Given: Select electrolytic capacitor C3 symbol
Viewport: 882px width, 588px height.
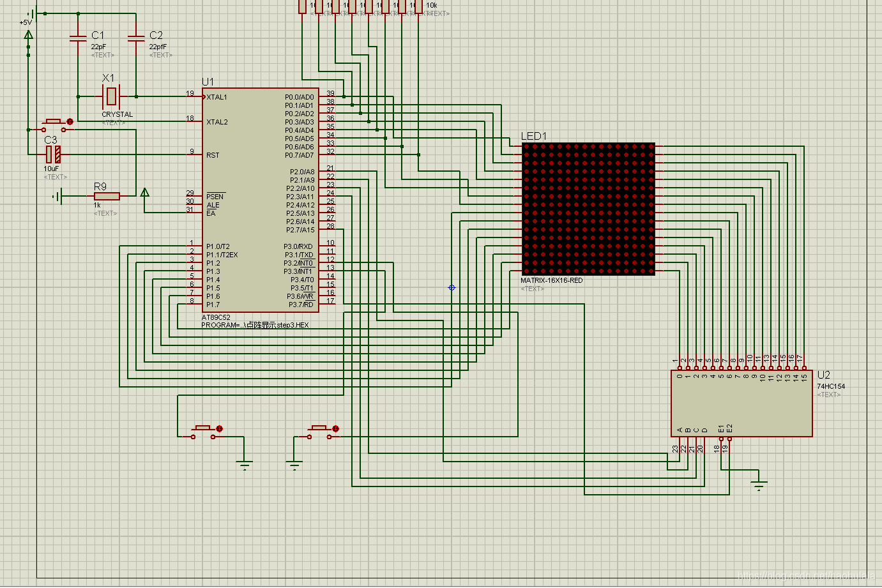Looking at the screenshot, I should 53,154.
